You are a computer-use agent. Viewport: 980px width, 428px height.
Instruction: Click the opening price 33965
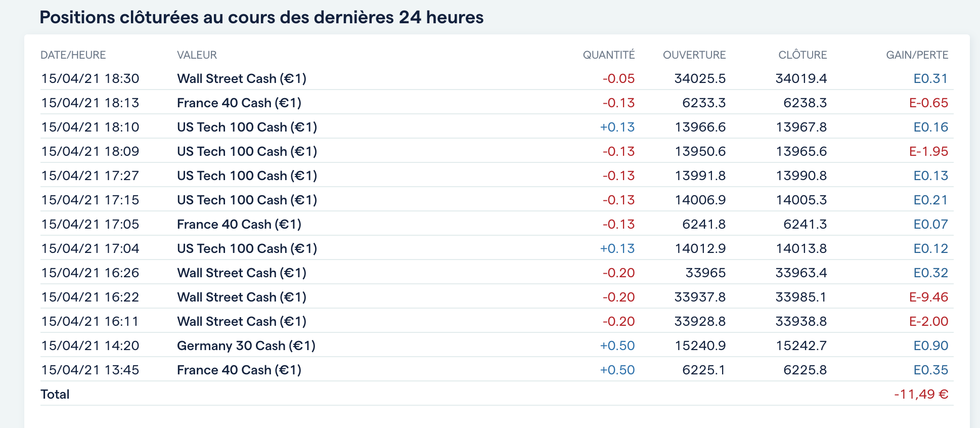coord(705,273)
